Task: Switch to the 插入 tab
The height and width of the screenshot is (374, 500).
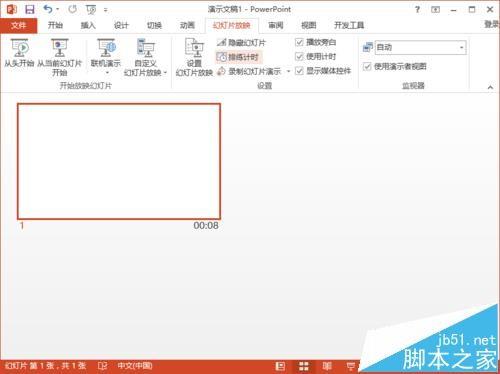Action: click(x=88, y=25)
